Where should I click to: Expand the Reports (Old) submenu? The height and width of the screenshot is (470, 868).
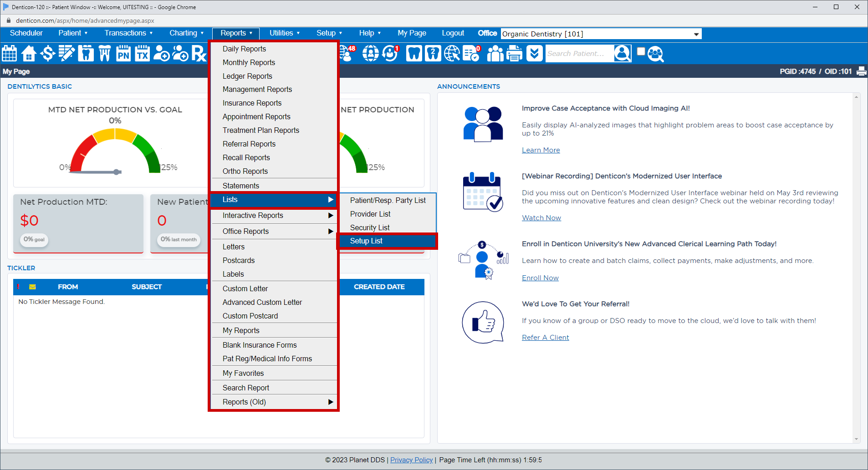[244, 402]
